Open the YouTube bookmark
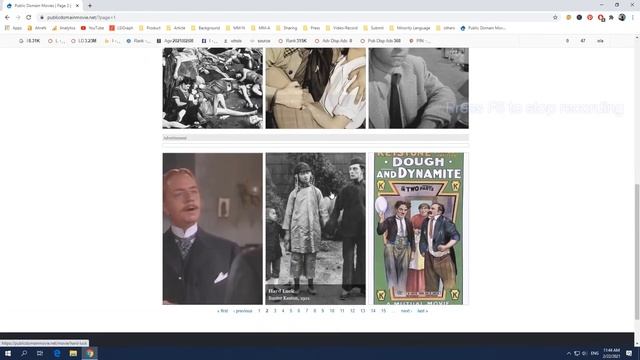Image resolution: width=640 pixels, height=360 pixels. point(92,28)
